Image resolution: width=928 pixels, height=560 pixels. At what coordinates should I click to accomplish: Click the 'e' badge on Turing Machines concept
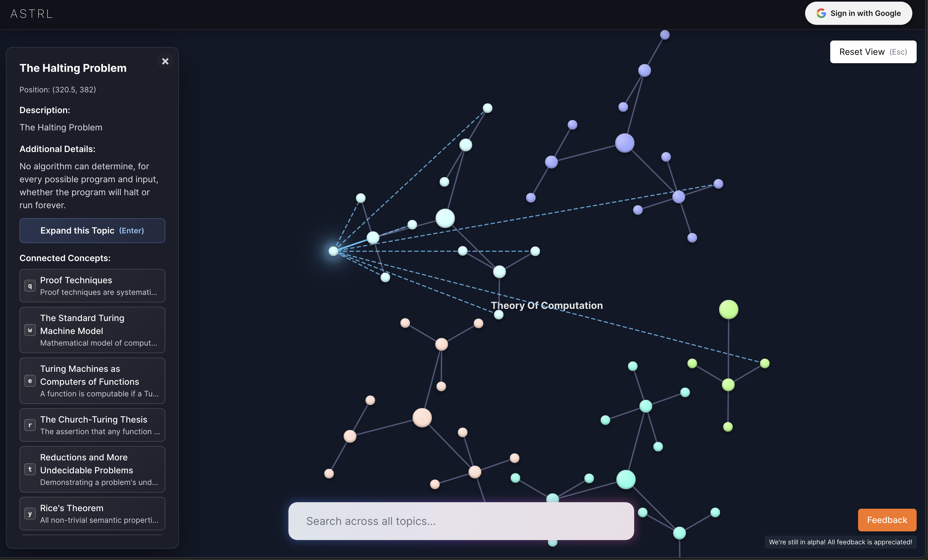pos(30,381)
